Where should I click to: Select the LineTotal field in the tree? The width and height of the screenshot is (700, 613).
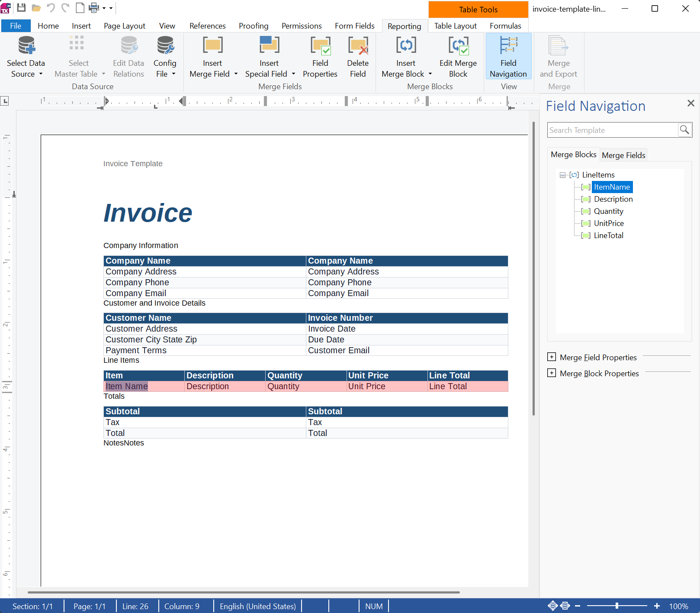(x=608, y=236)
